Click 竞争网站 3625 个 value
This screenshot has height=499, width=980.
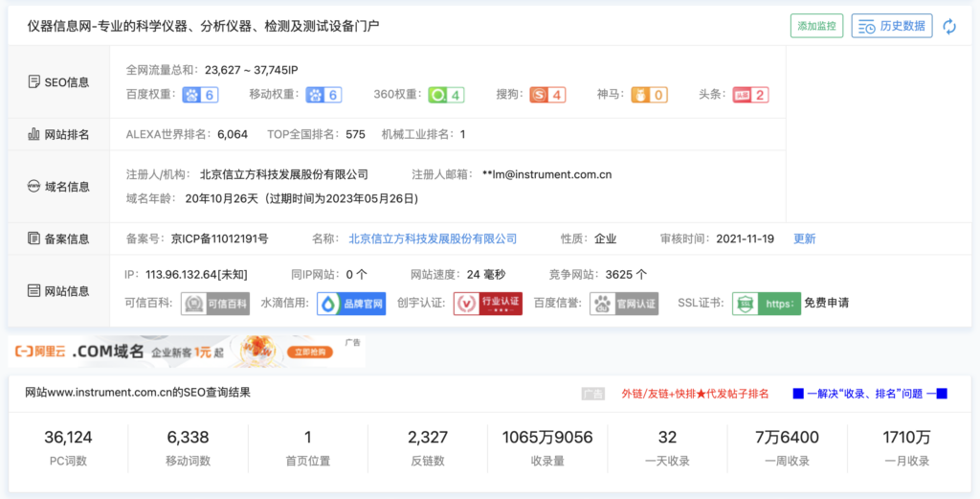click(626, 275)
